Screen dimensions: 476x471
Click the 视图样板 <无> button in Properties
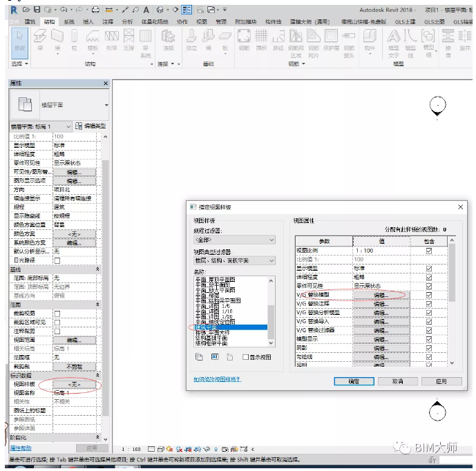(x=75, y=385)
